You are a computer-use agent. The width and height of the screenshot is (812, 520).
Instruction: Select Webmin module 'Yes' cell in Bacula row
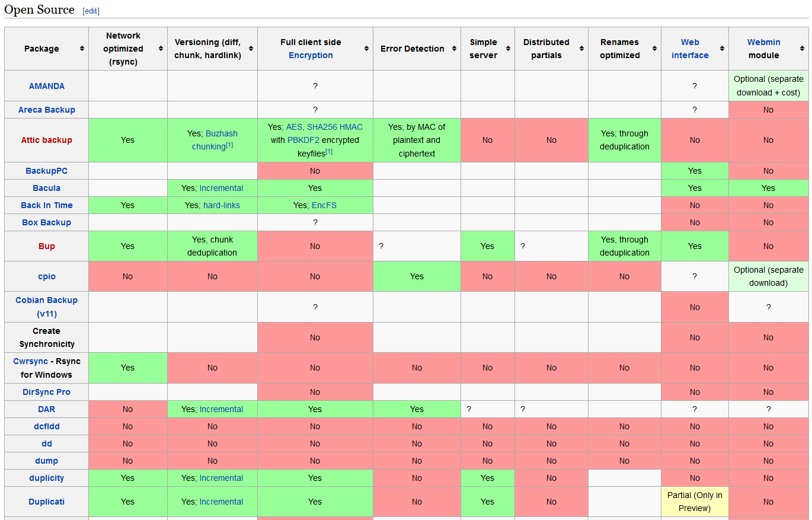coord(768,188)
